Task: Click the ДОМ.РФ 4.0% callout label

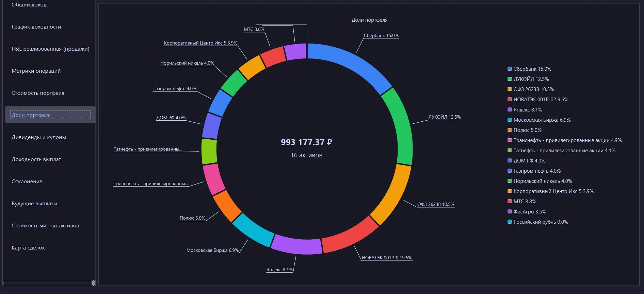Action: 171,118
